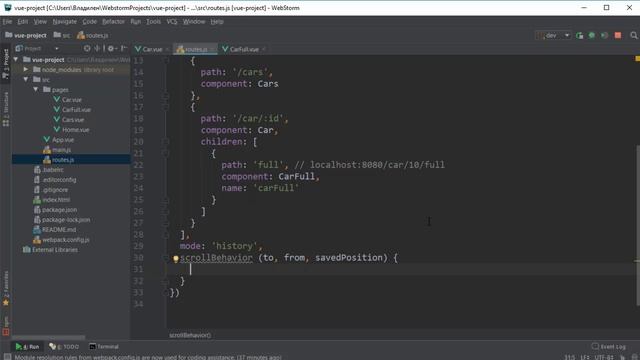Viewport: 640px width, 360px height.
Task: Click the editor vertical scrollbar thumb
Action: 638,224
